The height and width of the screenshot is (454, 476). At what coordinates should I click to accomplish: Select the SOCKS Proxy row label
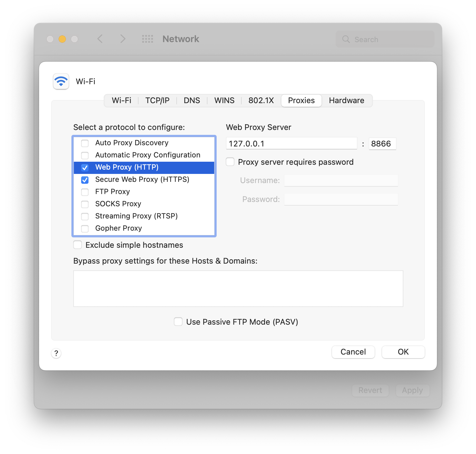[x=118, y=204]
